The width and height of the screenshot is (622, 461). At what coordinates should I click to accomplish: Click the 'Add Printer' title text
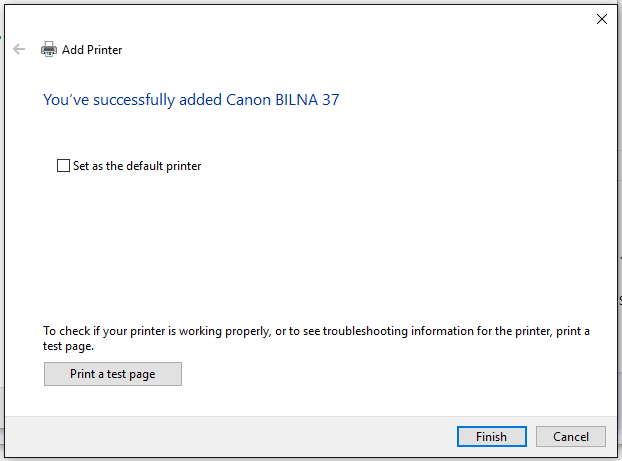point(92,50)
